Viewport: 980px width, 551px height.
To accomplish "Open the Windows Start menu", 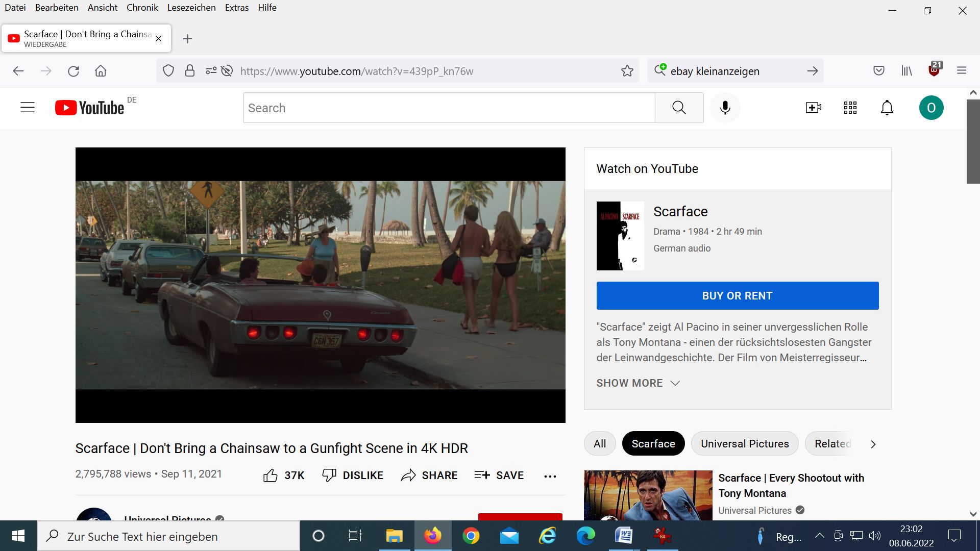I will [18, 536].
